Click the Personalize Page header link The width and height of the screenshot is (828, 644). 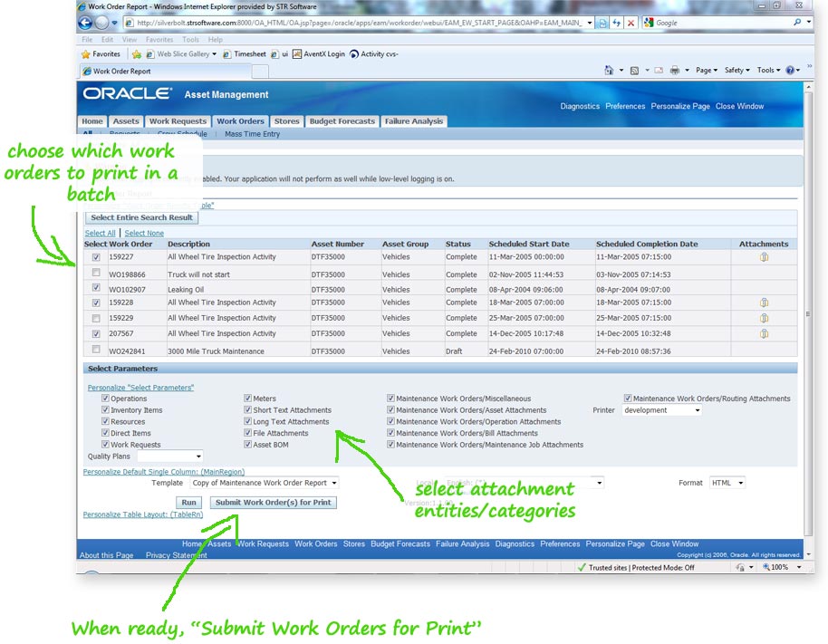680,106
